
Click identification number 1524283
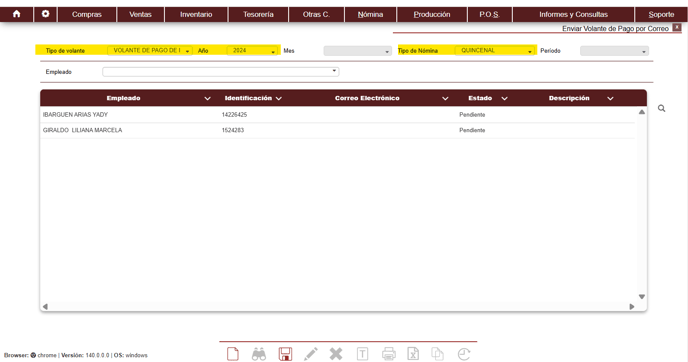(233, 130)
